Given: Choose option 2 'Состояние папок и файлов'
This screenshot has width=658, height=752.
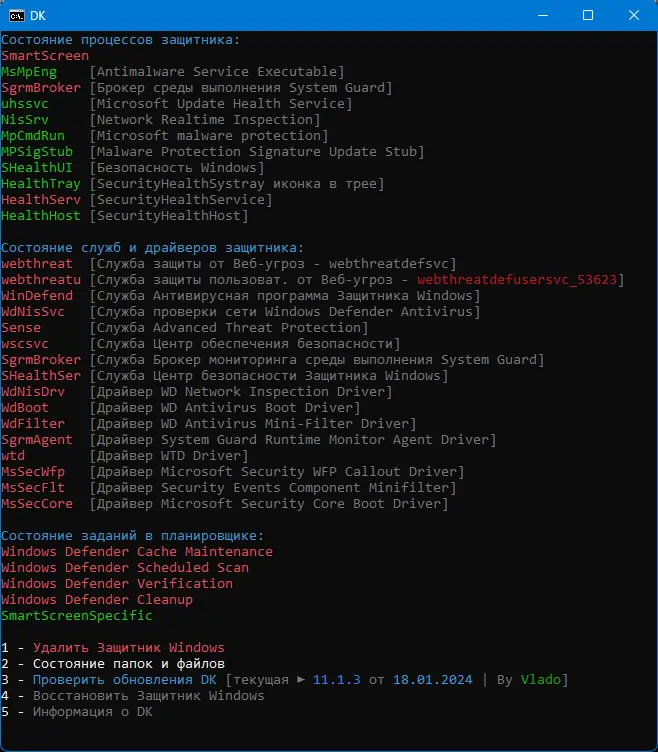Looking at the screenshot, I should tap(128, 664).
